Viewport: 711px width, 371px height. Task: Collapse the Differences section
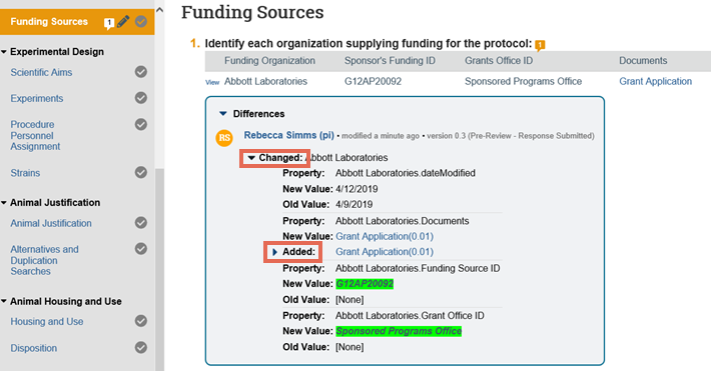tap(223, 113)
